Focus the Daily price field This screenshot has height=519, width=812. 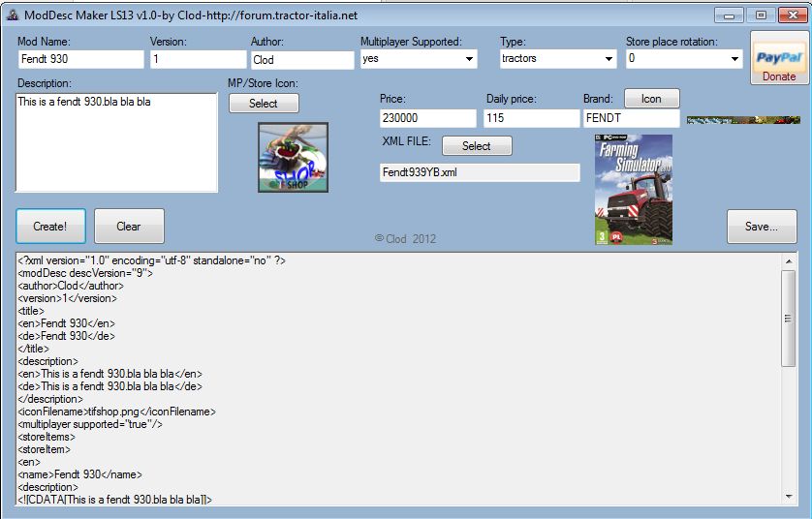531,118
